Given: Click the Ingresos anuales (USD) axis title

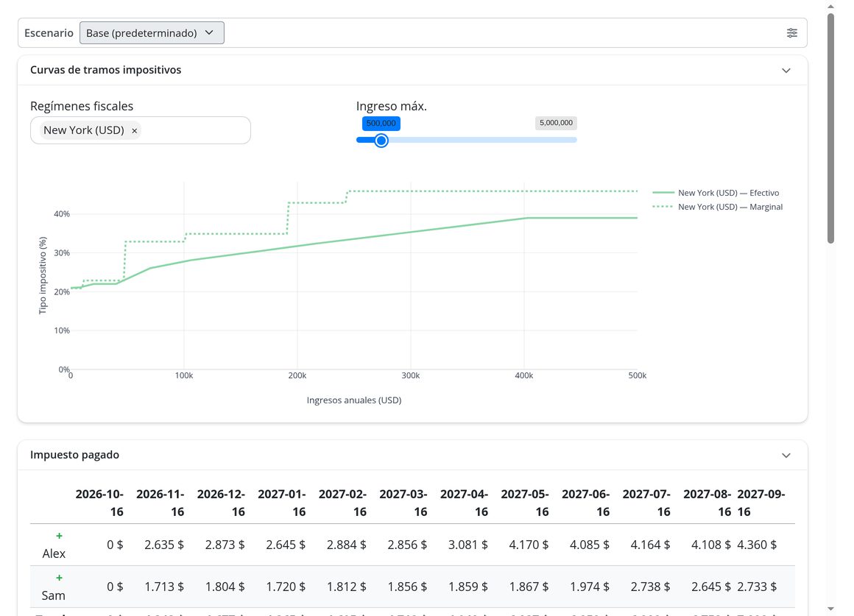Looking at the screenshot, I should click(354, 400).
